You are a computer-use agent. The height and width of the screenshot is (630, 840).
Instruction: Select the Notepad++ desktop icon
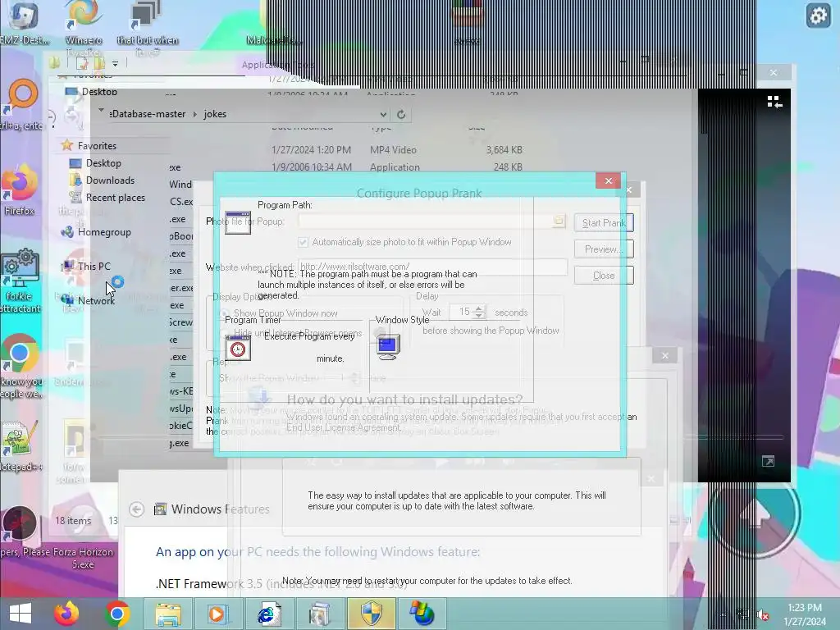[21, 446]
